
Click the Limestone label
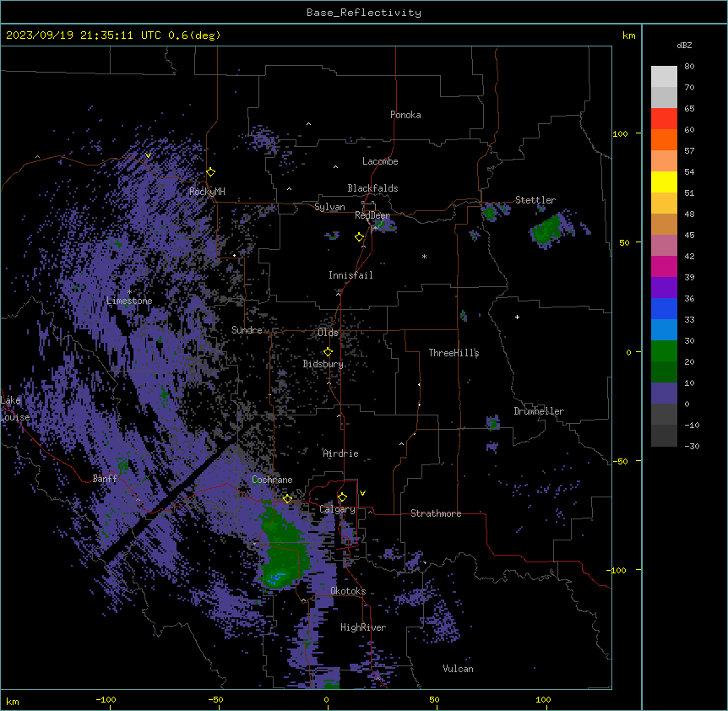tap(129, 301)
